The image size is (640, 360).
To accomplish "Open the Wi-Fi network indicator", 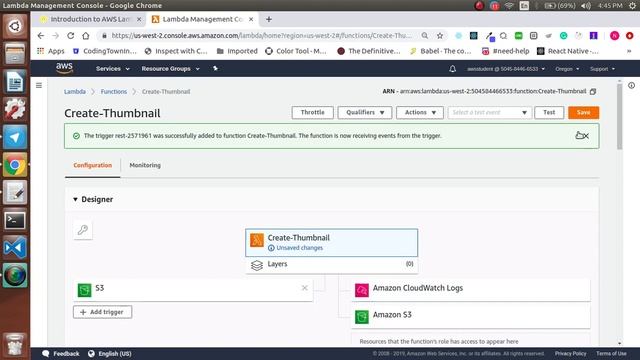I will pos(509,6).
